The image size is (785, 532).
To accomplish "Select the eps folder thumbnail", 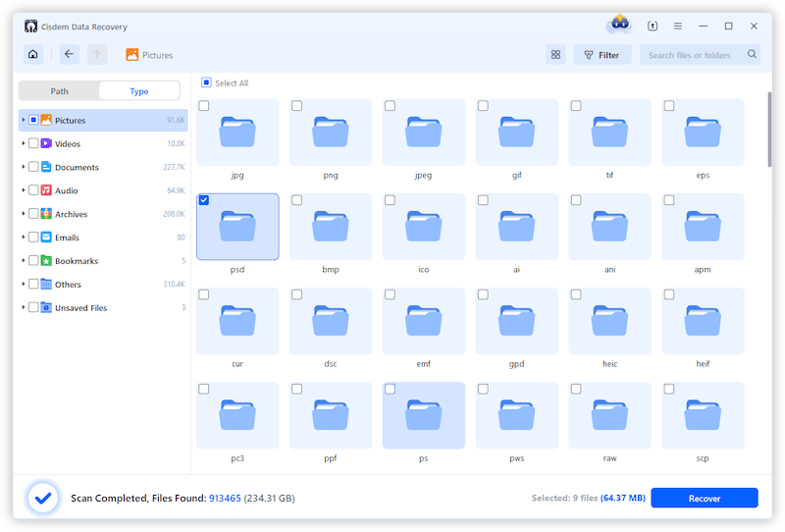I will [x=703, y=133].
